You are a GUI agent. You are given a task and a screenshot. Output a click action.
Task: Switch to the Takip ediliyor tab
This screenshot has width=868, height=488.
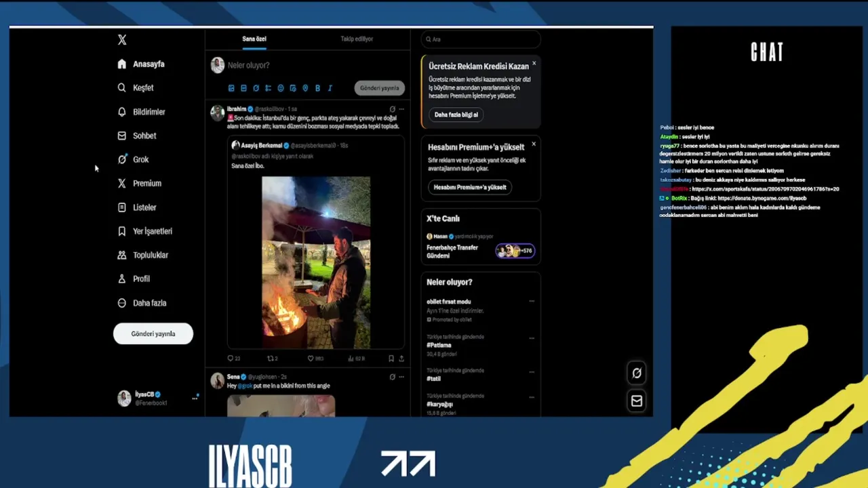tap(357, 39)
